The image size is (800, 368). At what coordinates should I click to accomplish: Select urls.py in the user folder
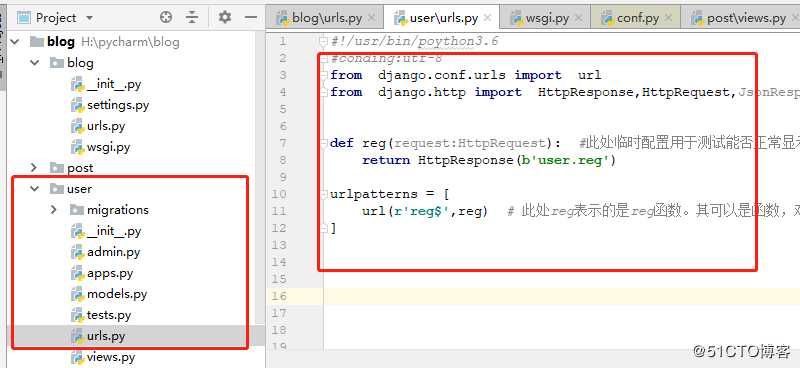coord(106,336)
